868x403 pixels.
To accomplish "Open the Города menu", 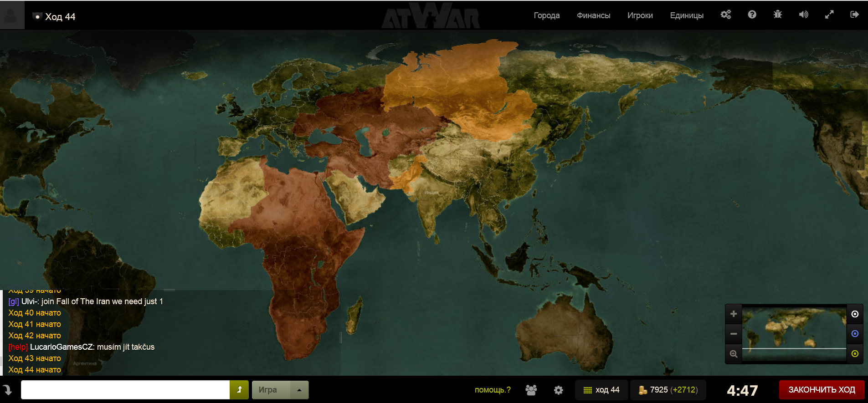I will pyautogui.click(x=547, y=15).
